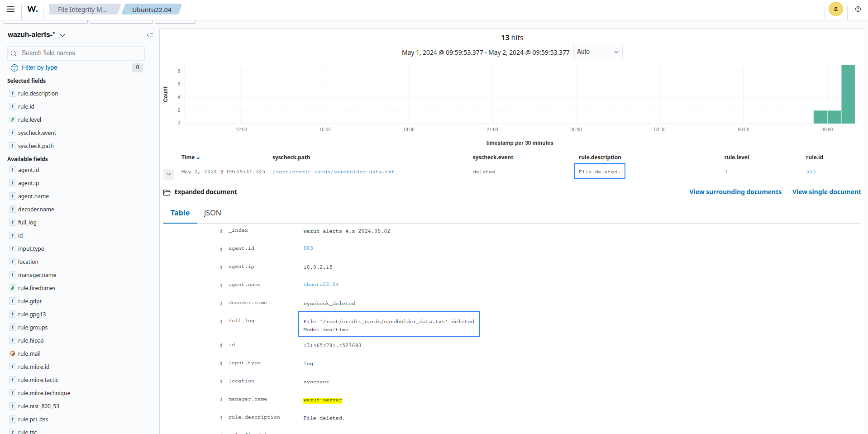Click the Expanded document folder icon
Image resolution: width=868 pixels, height=434 pixels.
[x=167, y=192]
